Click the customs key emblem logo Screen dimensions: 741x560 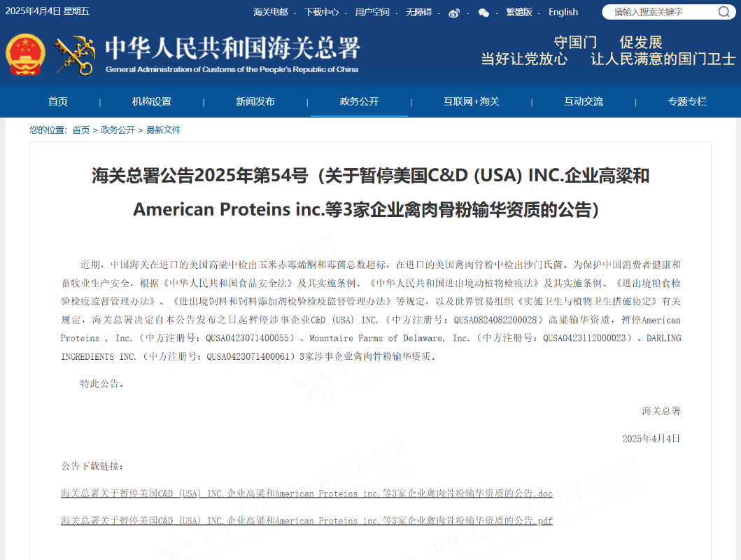[x=75, y=55]
